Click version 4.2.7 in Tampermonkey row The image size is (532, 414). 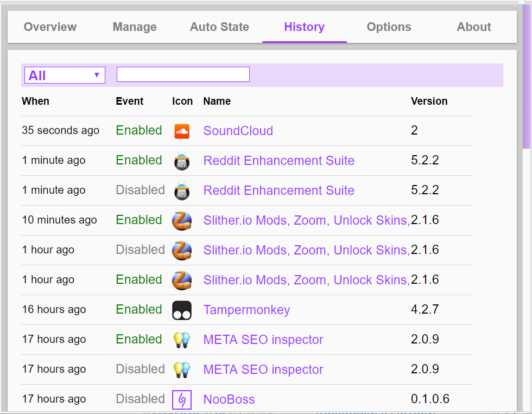(x=425, y=309)
